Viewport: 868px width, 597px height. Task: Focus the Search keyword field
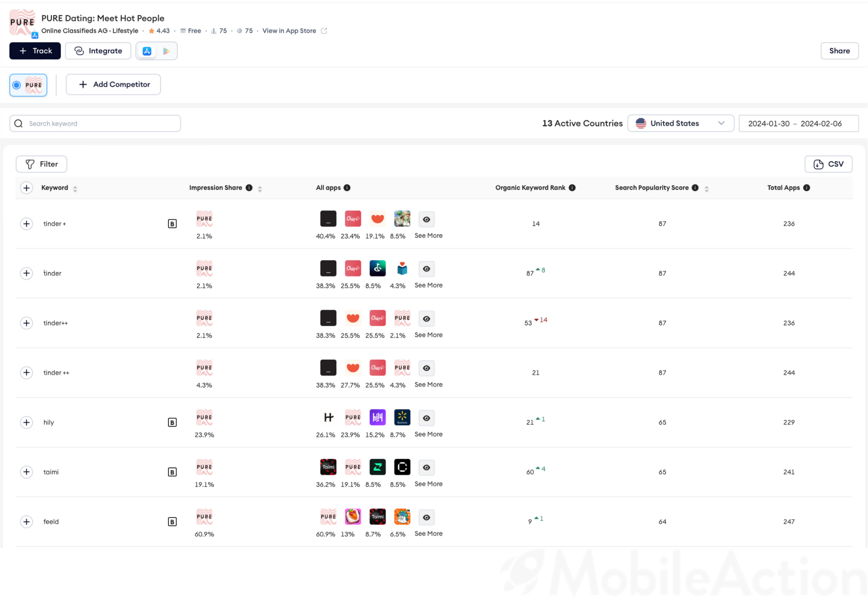(x=95, y=123)
